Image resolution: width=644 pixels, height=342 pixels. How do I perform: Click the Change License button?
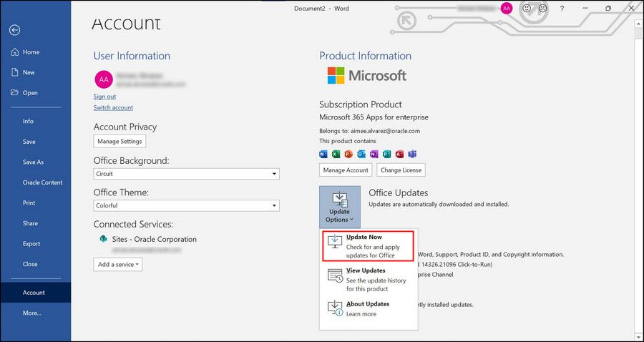click(401, 170)
